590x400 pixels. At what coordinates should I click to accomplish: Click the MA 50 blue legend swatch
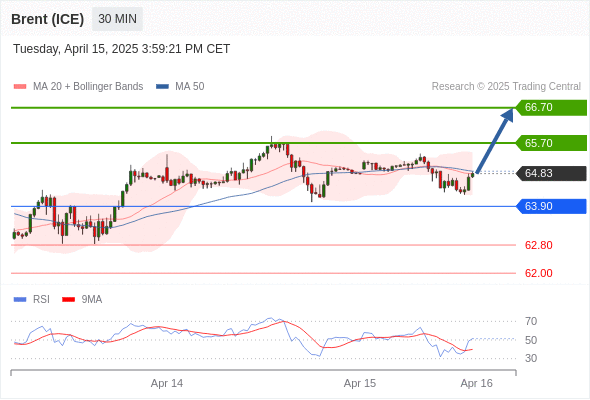[162, 87]
